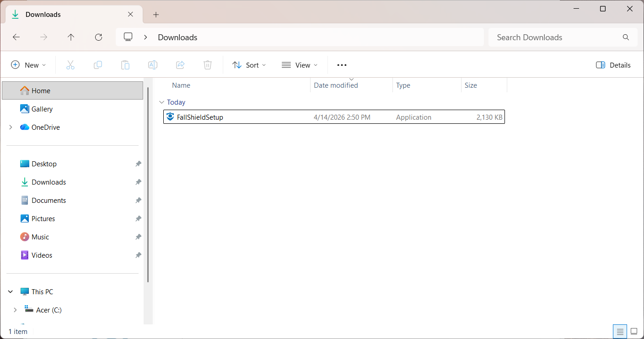
Task: Unpin Videos from quick access
Action: point(138,255)
